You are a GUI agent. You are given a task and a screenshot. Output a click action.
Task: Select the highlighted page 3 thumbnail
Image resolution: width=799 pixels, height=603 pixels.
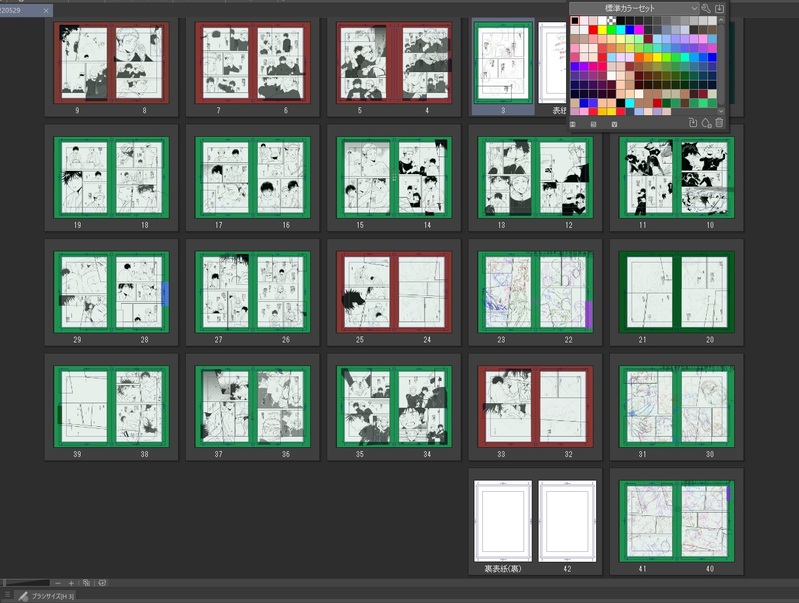tap(503, 63)
